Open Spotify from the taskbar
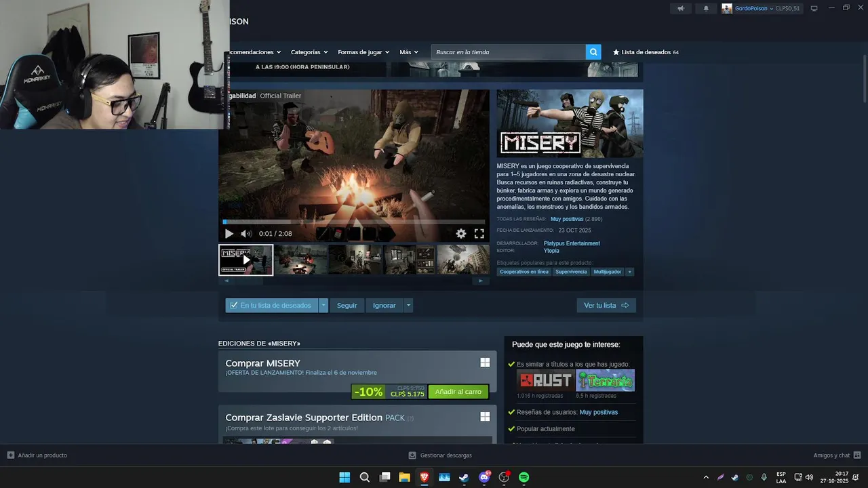Image resolution: width=868 pixels, height=488 pixels. click(524, 477)
